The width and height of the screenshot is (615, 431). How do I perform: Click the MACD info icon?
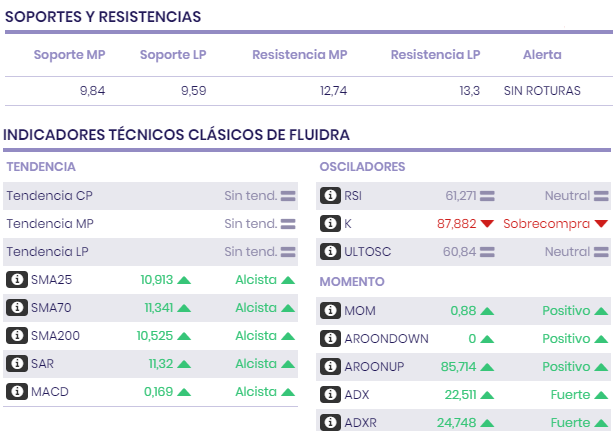coord(16,392)
